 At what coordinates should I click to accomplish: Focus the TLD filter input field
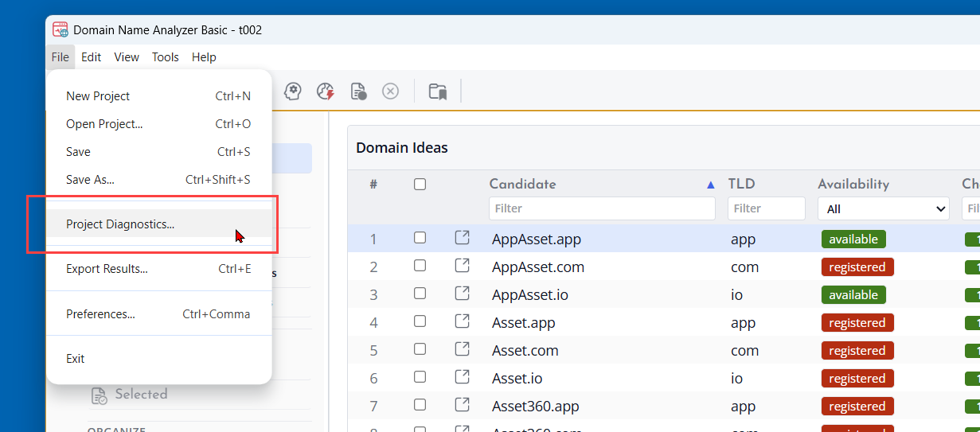point(767,208)
